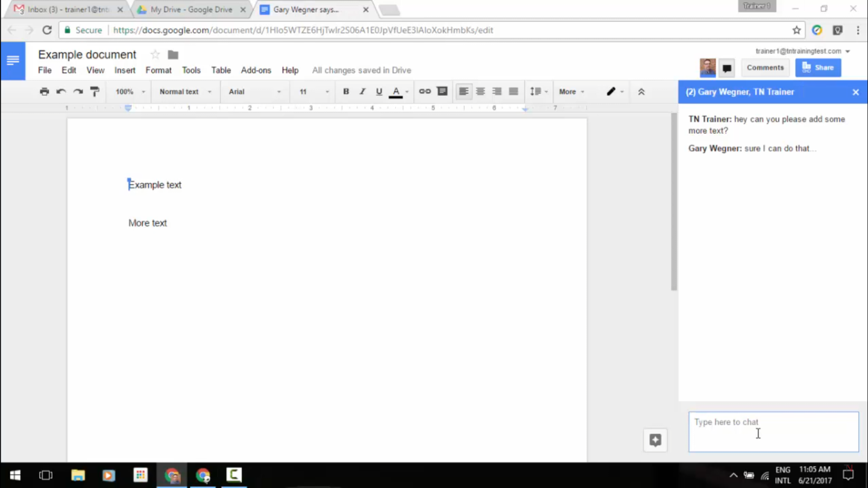Open the Normal text style dropdown
Screen dimensions: 868x488
tap(185, 92)
